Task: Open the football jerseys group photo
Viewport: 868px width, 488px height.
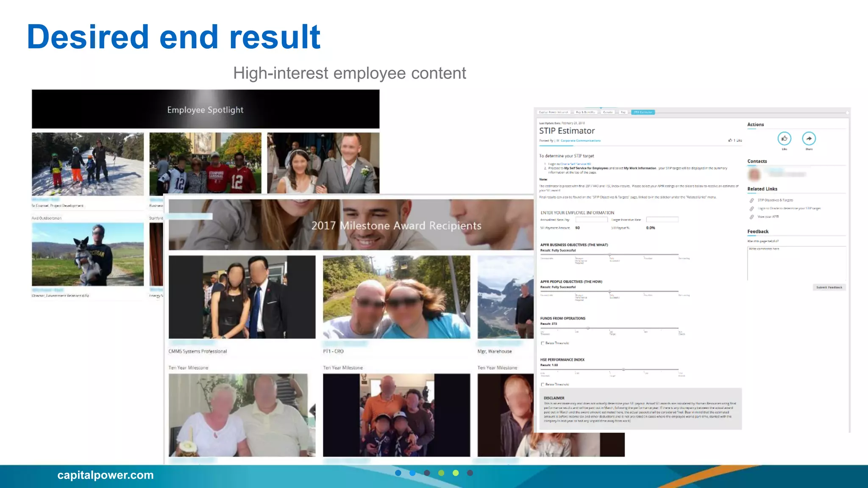Action: (205, 163)
